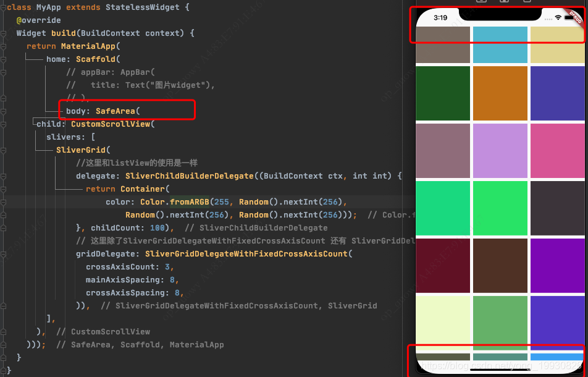Click the commented title: Text("图片widget") line

click(141, 85)
